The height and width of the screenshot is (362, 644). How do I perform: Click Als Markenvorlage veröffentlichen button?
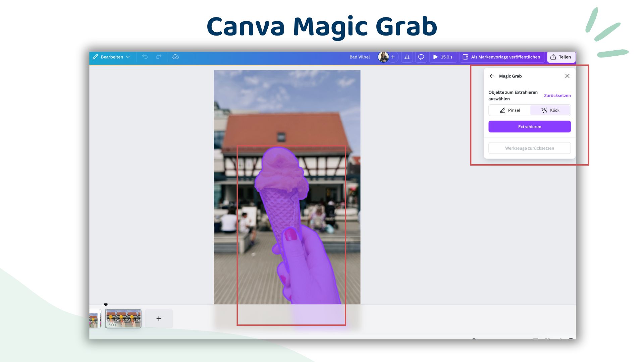coord(501,57)
